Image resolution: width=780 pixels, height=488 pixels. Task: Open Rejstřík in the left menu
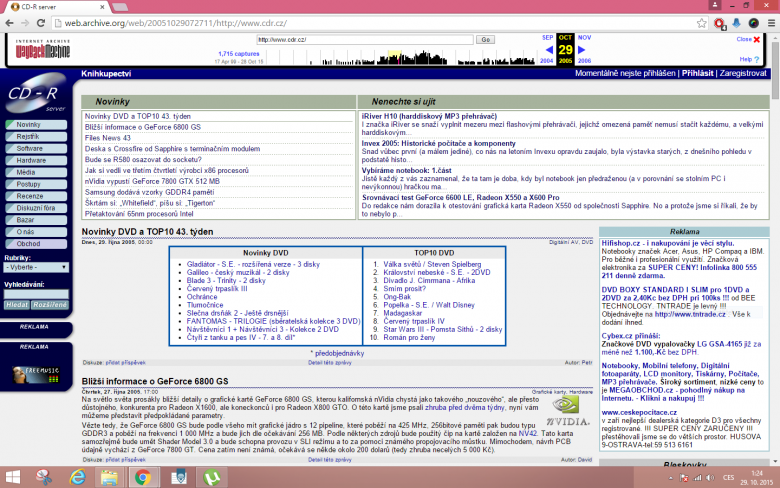36,136
